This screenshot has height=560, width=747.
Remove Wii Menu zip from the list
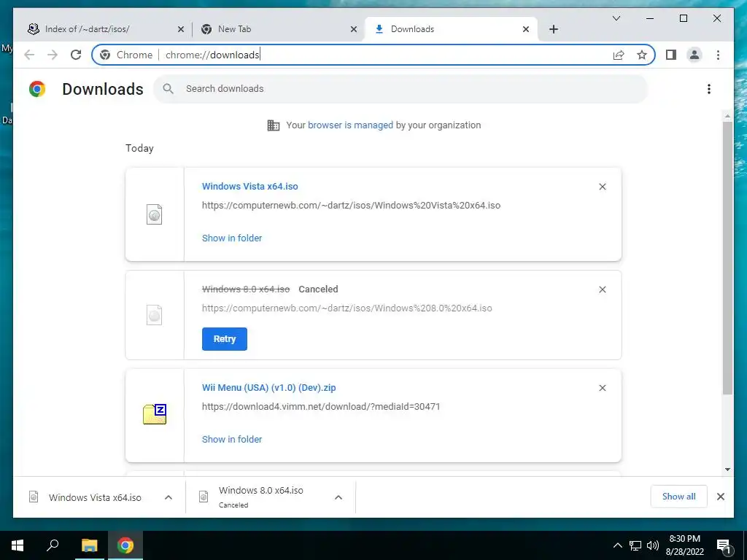[x=602, y=388]
